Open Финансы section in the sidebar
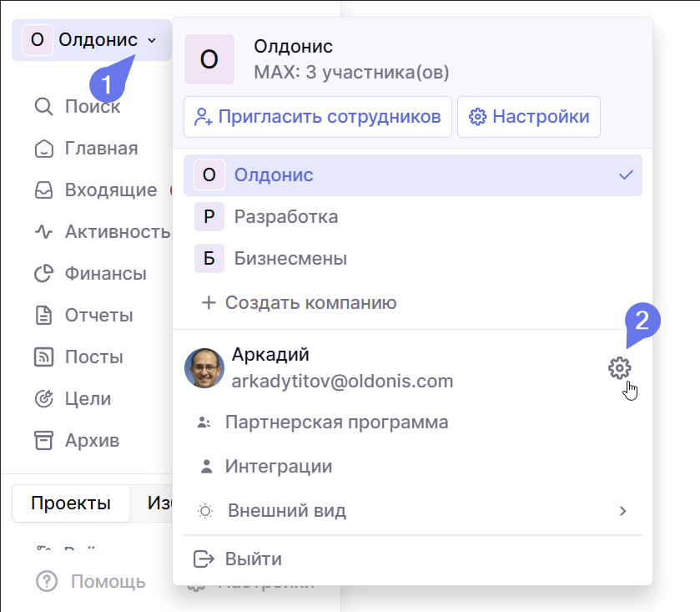 coord(90,274)
